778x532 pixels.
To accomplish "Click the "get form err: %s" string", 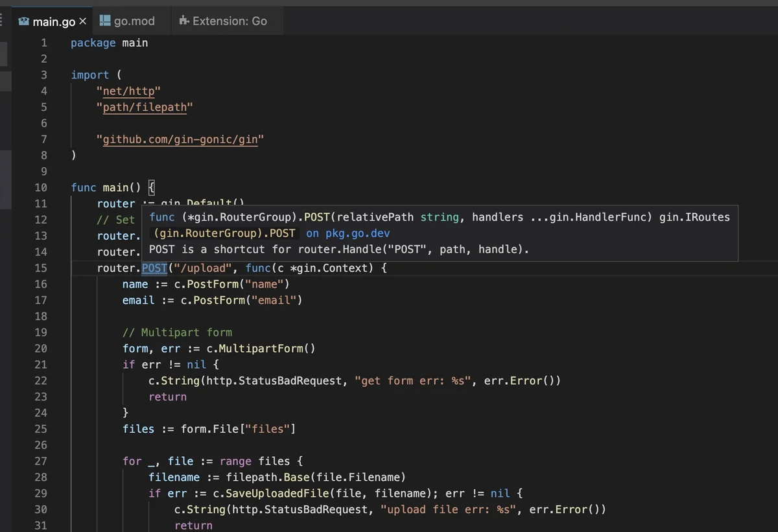I will pos(413,381).
